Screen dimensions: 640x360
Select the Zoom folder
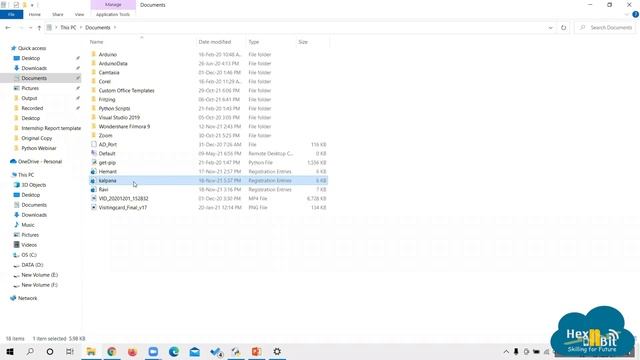105,135
